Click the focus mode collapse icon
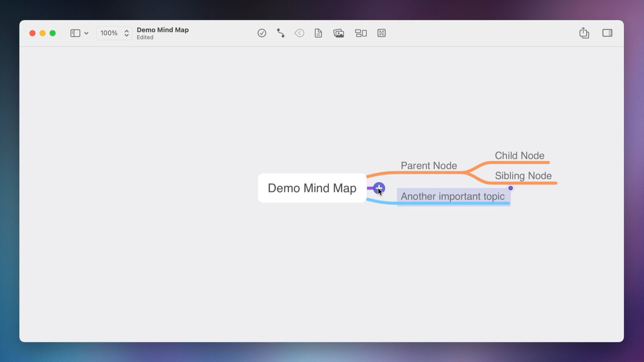The width and height of the screenshot is (644, 362). tap(381, 33)
